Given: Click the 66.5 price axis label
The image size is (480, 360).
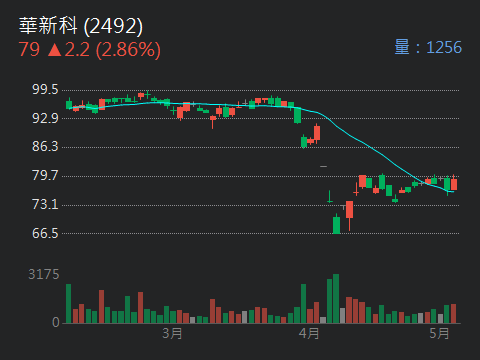Looking at the screenshot, I should 45,233.
